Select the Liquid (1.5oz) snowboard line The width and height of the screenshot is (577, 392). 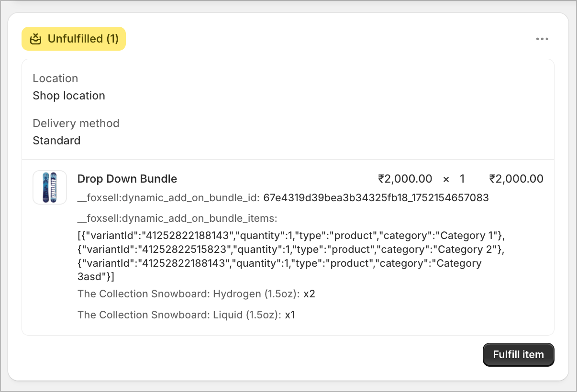pyautogui.click(x=186, y=315)
